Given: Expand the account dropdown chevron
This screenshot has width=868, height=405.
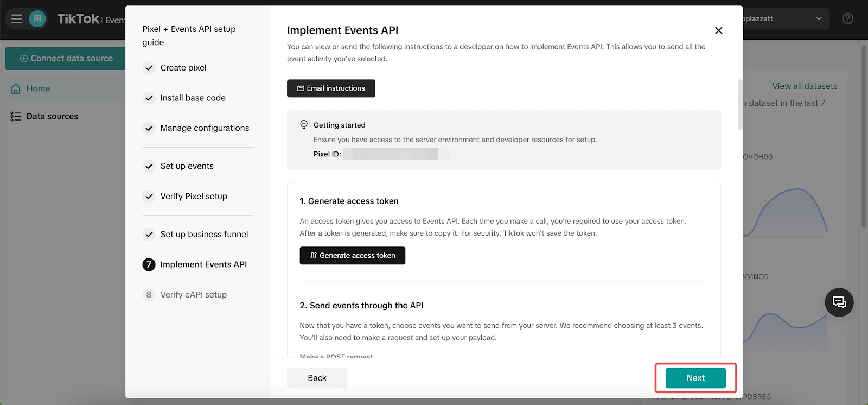Looking at the screenshot, I should click(x=819, y=19).
